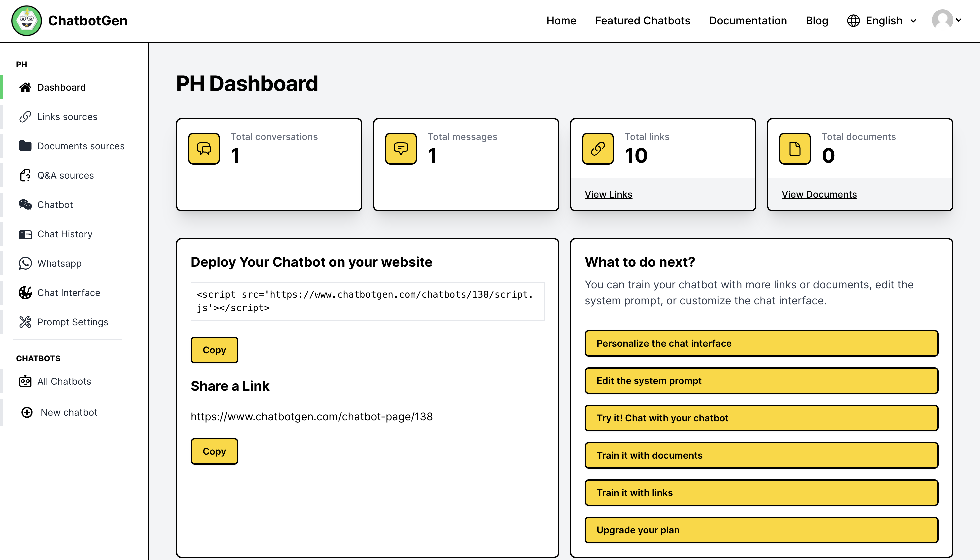Click Upgrade your plan button

761,530
